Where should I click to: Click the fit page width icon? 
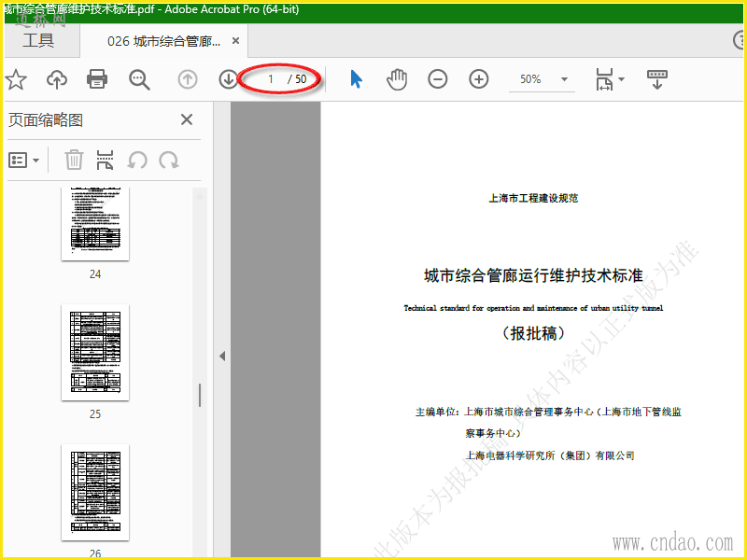(604, 79)
